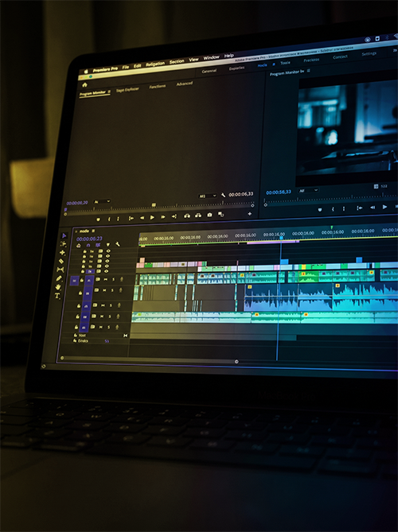This screenshot has height=532, width=398.
Task: Select the Selection arrow tool
Action: pos(64,235)
